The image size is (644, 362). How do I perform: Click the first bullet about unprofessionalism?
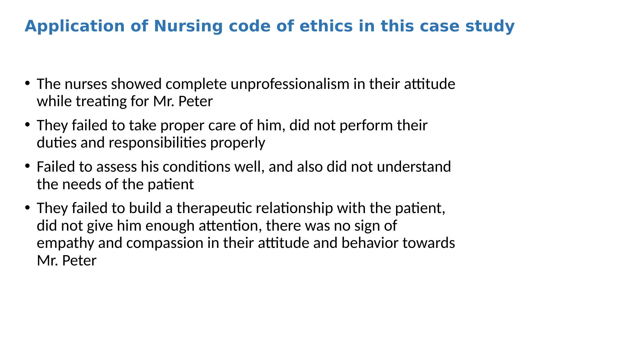coord(246,84)
